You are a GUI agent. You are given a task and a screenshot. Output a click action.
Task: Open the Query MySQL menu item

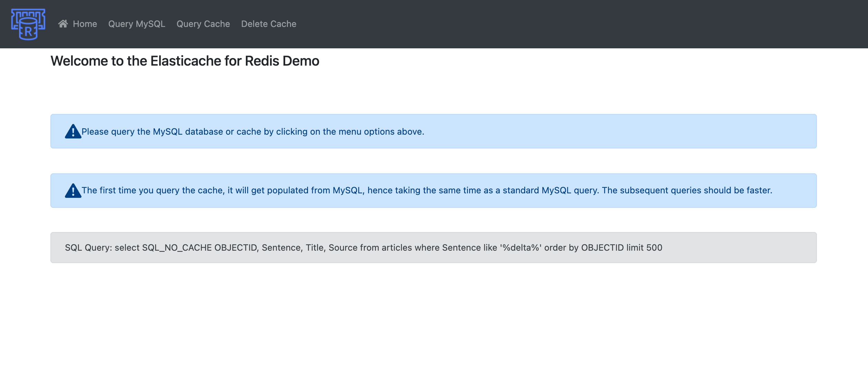pyautogui.click(x=137, y=24)
